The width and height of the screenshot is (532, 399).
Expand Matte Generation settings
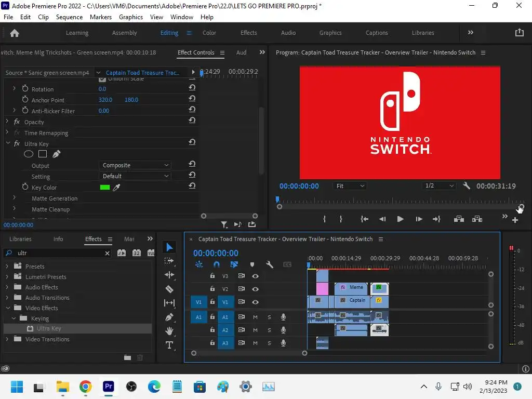coord(14,197)
